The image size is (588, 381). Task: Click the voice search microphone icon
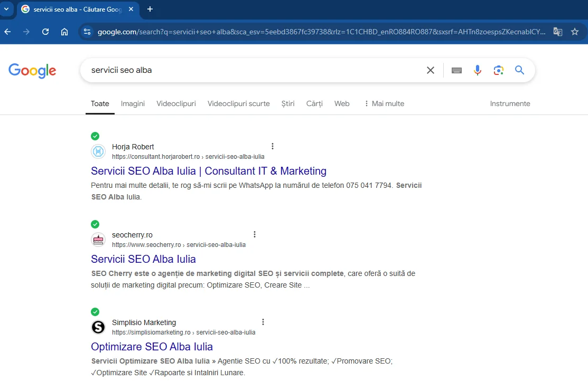[x=478, y=70]
